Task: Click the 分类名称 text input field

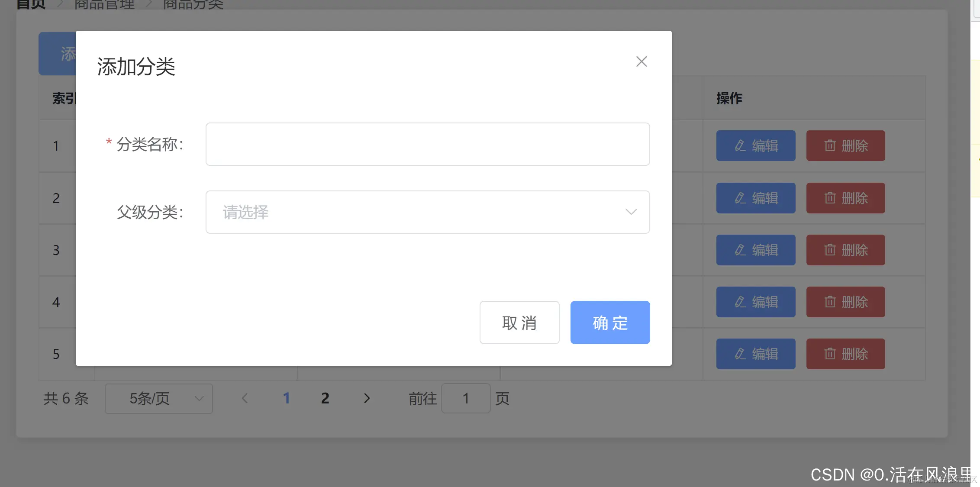Action: (x=427, y=144)
